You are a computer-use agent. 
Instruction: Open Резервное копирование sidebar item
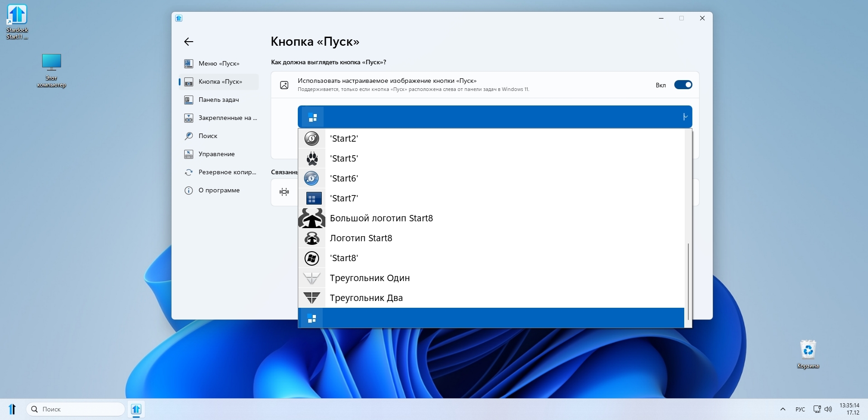click(x=219, y=172)
